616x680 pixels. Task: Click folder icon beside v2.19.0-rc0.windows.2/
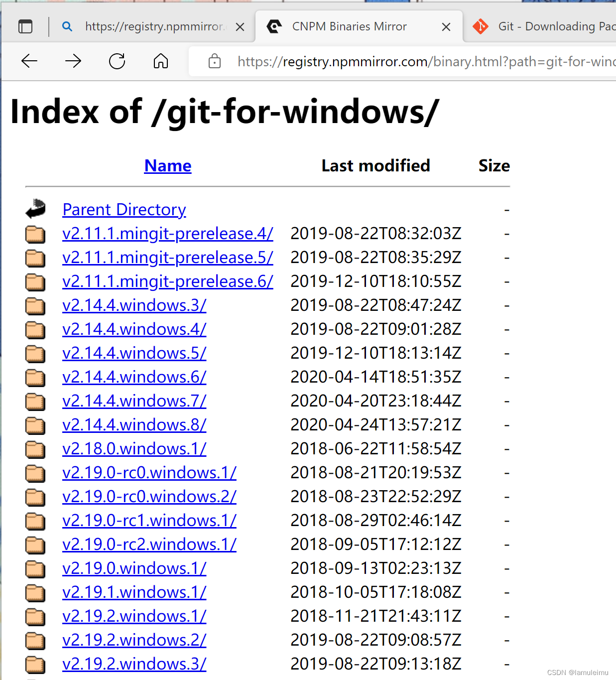35,497
